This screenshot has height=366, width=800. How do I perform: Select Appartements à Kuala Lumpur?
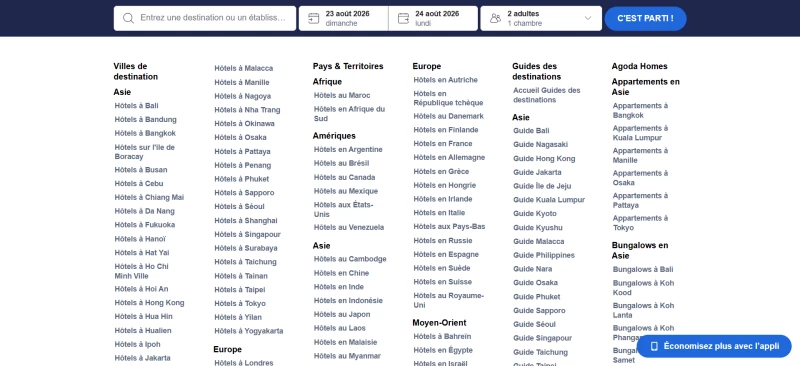click(x=640, y=133)
